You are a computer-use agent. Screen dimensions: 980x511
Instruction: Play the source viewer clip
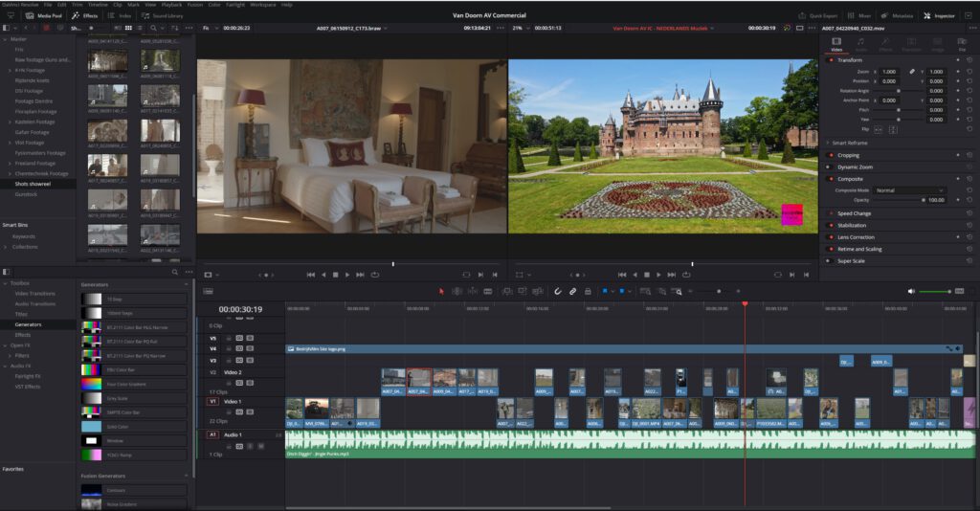pyautogui.click(x=347, y=275)
